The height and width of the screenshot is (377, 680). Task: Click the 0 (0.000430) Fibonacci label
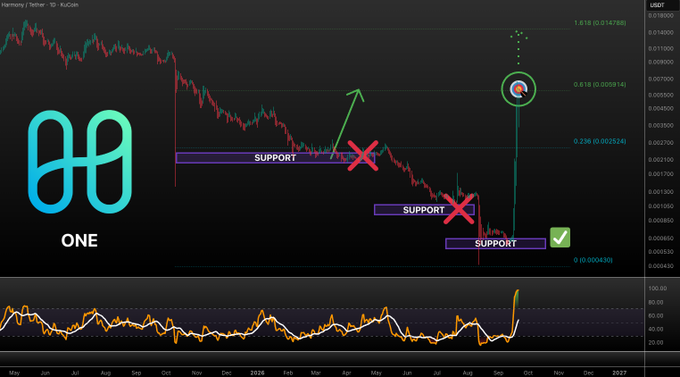click(x=593, y=260)
